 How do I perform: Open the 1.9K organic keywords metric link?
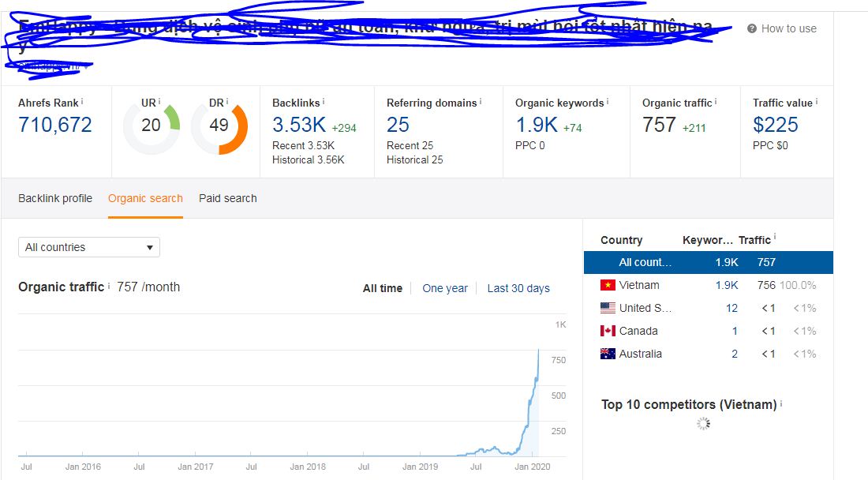coord(537,125)
